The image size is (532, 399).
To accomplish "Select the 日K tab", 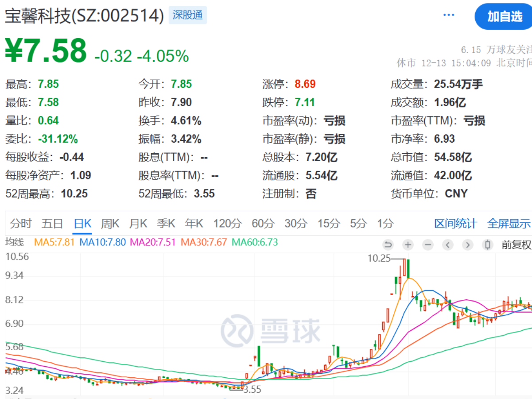I will (x=82, y=224).
